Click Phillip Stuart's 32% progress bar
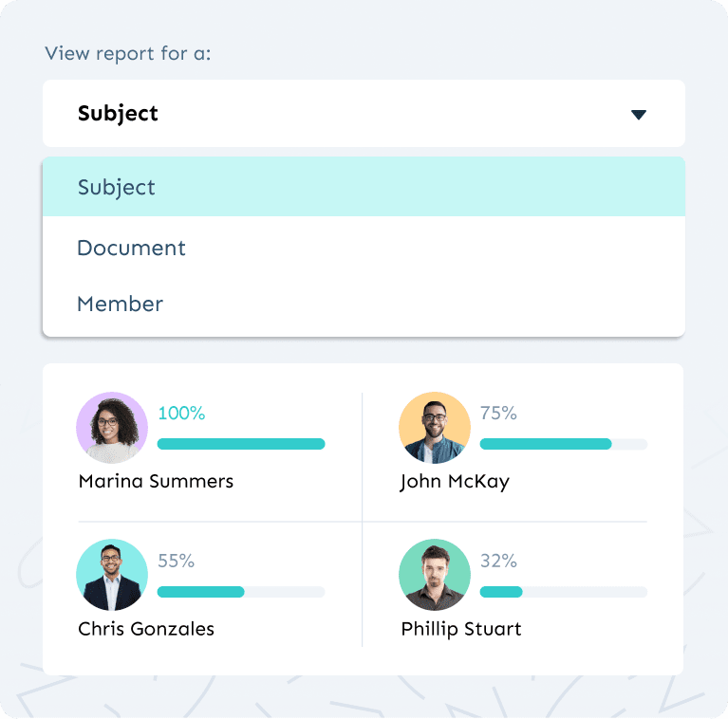728x719 pixels. [x=564, y=592]
